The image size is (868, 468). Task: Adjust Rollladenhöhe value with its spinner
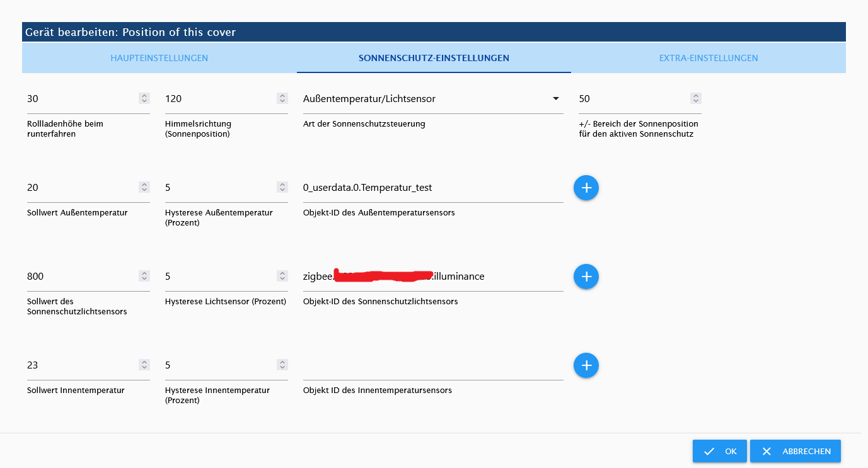tap(144, 98)
